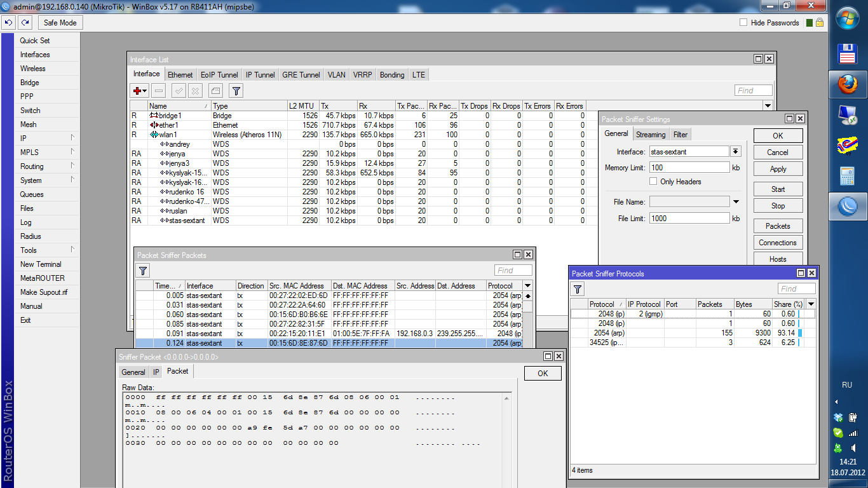Click the filter funnel in Packet Sniffer Packets
Image resolution: width=868 pixels, height=488 pixels.
tap(144, 271)
